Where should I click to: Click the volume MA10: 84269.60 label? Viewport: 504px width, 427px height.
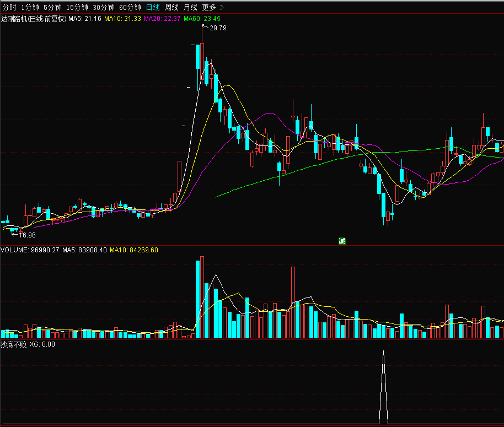133,250
